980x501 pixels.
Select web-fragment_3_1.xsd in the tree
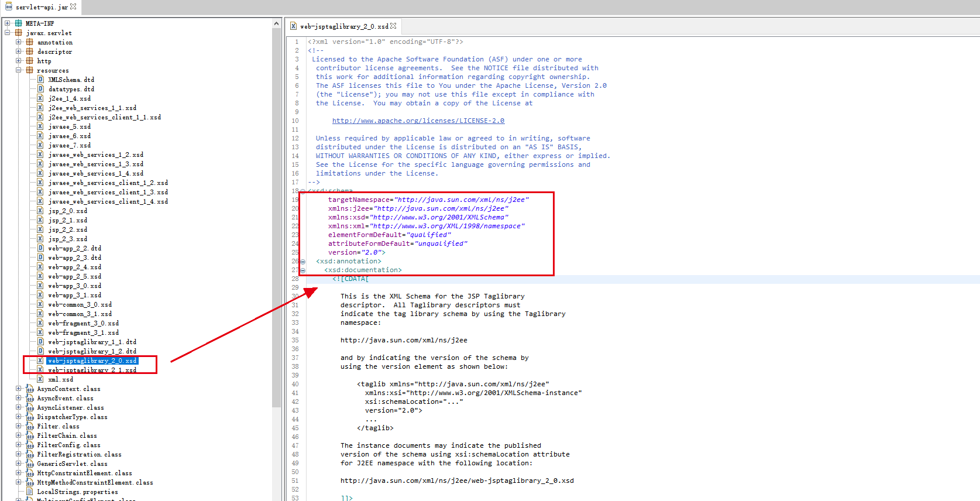pos(84,332)
